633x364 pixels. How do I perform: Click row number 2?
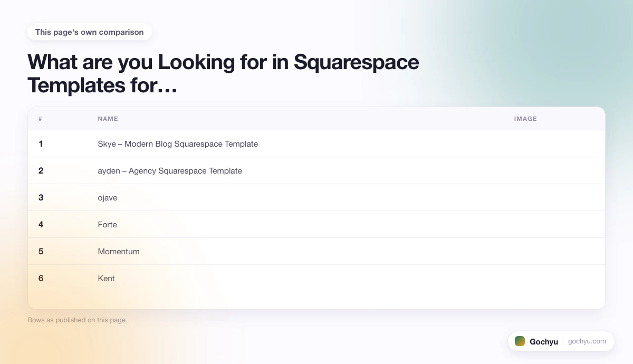(x=41, y=170)
